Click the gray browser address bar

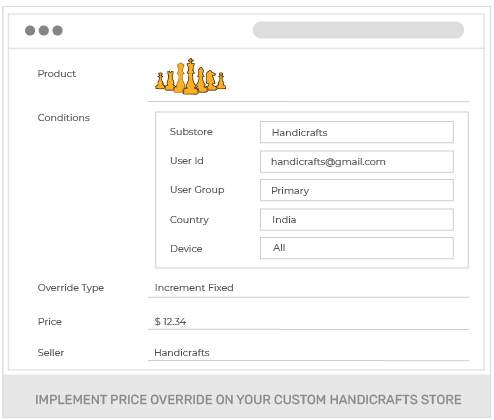tap(358, 30)
